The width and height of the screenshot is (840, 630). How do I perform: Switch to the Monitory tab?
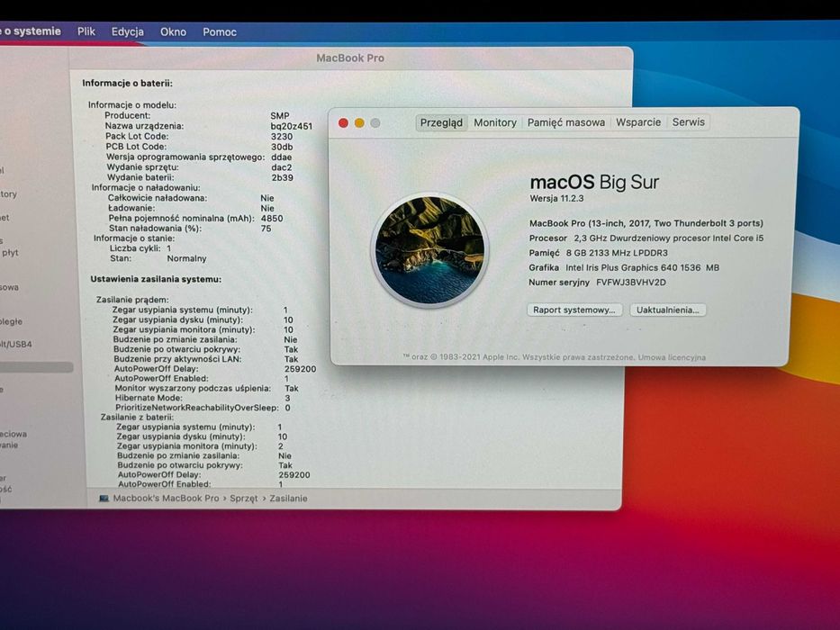[495, 122]
